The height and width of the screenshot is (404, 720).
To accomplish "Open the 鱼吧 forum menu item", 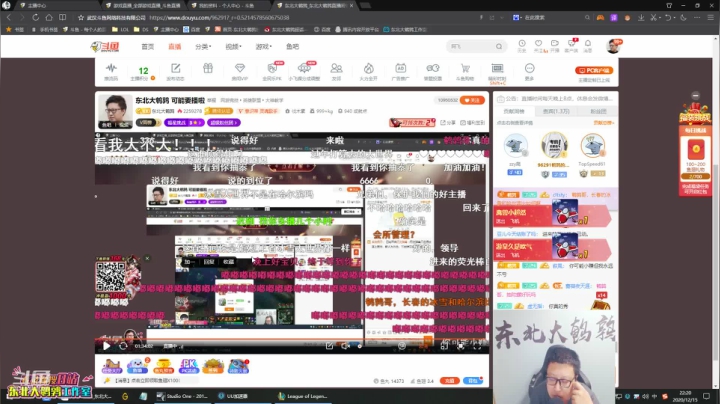I will pyautogui.click(x=292, y=46).
